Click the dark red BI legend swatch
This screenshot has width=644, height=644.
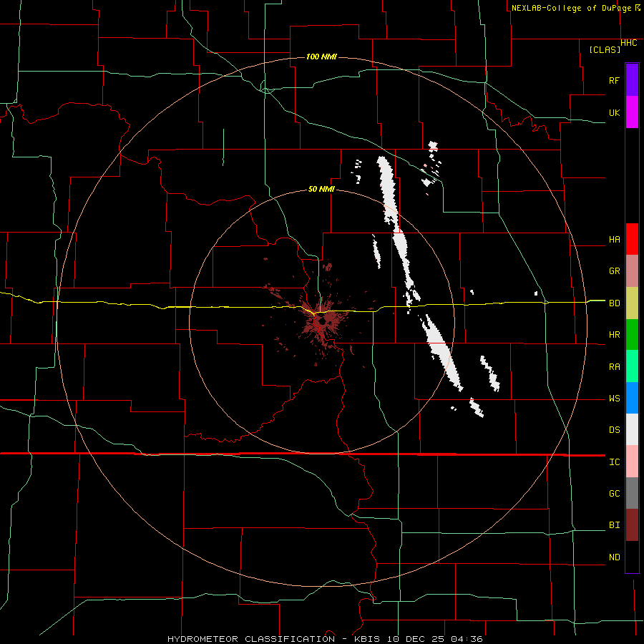tap(632, 525)
